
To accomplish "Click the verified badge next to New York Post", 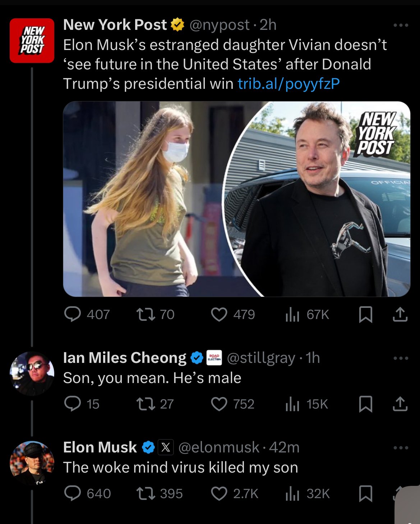I will click(176, 25).
